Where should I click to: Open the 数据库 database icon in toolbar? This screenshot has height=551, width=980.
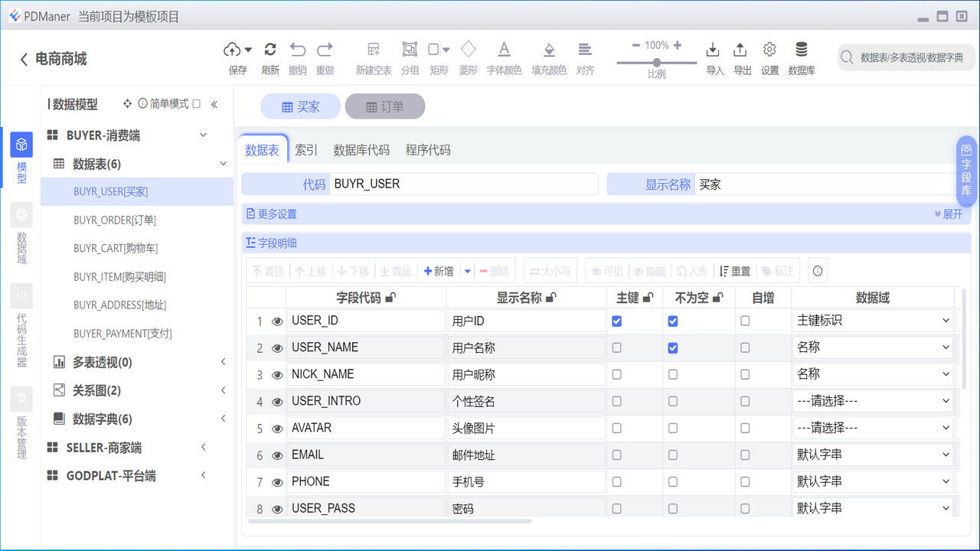[801, 57]
